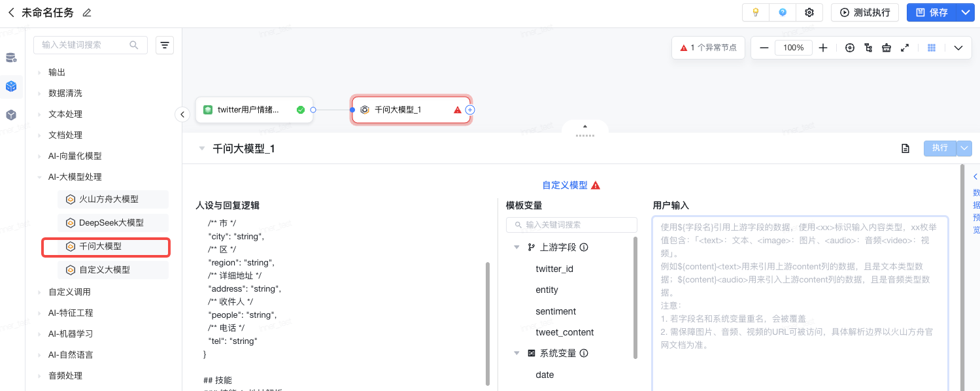
Task: Click the red warning icon on 千问大模型_1 node
Action: click(x=458, y=110)
